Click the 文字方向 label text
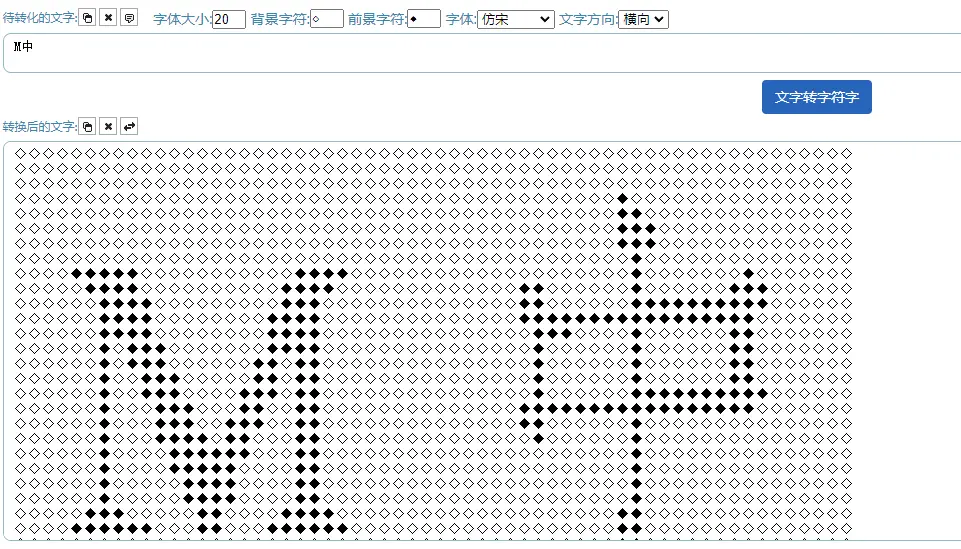Image resolution: width=961 pixels, height=549 pixels. tap(588, 19)
